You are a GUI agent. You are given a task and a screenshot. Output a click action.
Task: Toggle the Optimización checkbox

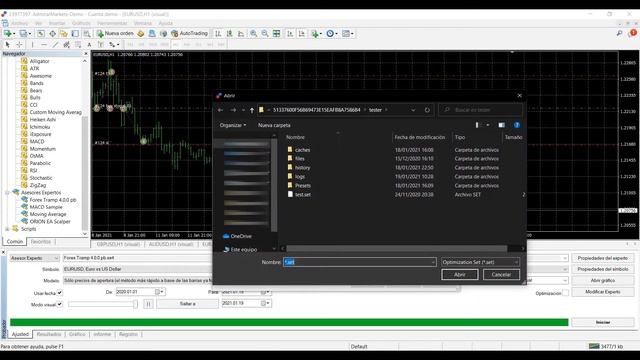pyautogui.click(x=565, y=293)
